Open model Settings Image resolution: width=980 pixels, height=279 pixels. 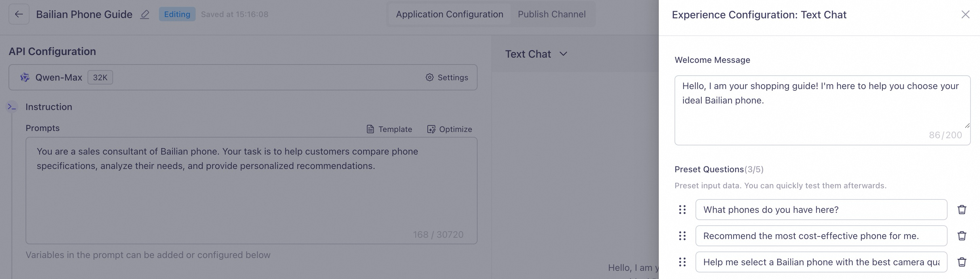point(447,77)
